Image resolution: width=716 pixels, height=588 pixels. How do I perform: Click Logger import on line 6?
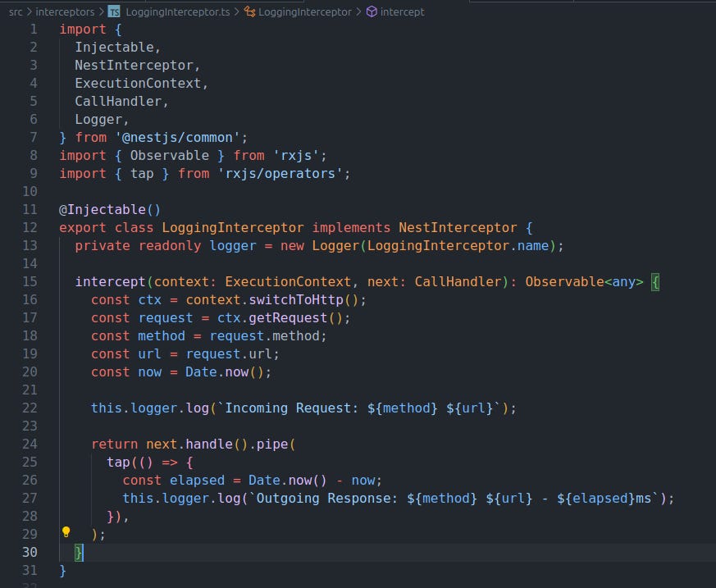(x=98, y=120)
